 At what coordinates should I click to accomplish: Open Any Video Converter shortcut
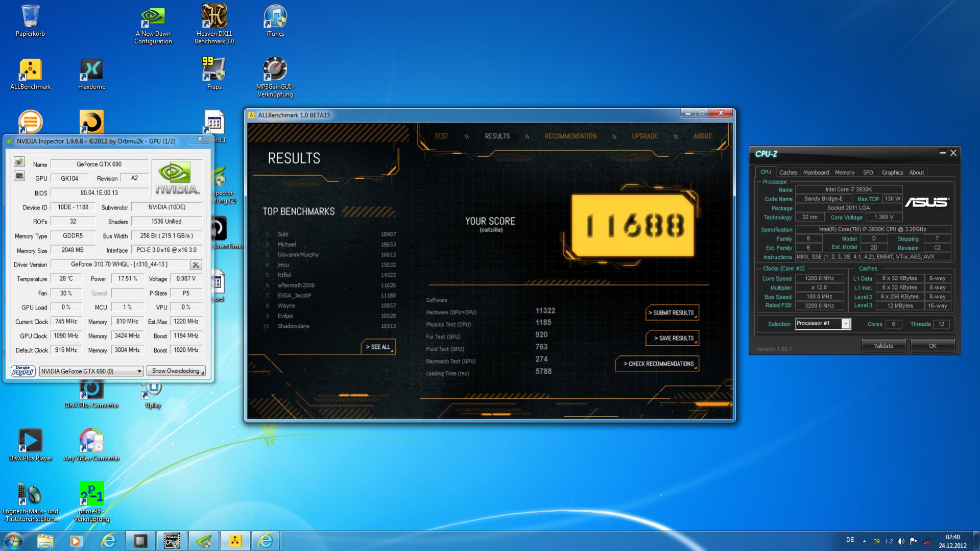[91, 445]
